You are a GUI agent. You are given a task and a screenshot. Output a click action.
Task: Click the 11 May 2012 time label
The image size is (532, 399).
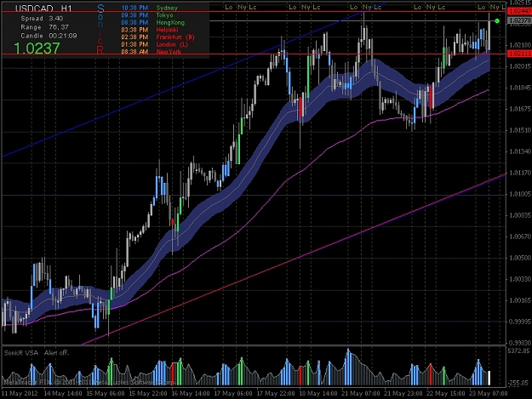20,394
